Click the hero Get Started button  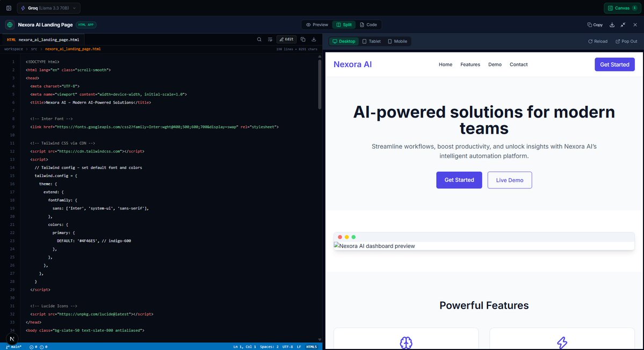[x=459, y=180]
